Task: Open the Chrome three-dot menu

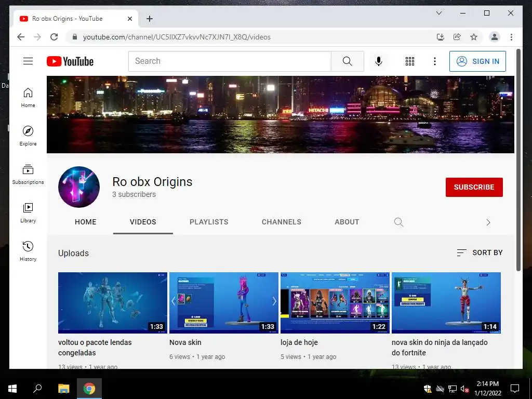Action: click(x=511, y=37)
